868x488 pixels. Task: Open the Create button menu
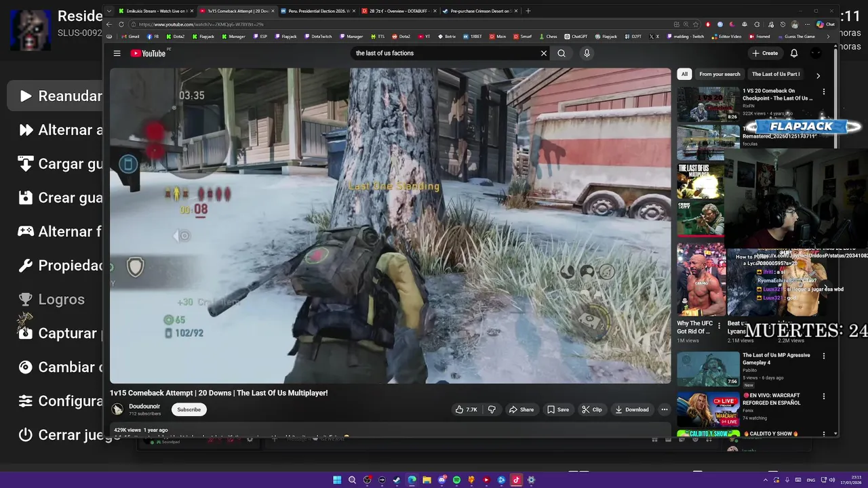pyautogui.click(x=765, y=53)
